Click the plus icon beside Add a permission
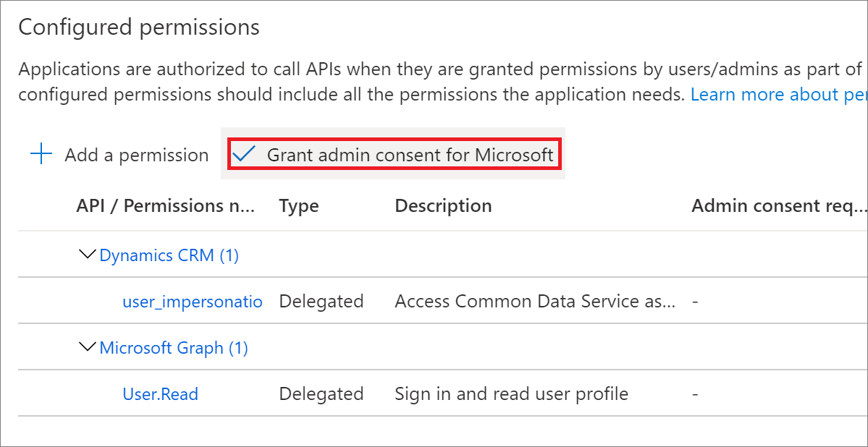 [41, 154]
